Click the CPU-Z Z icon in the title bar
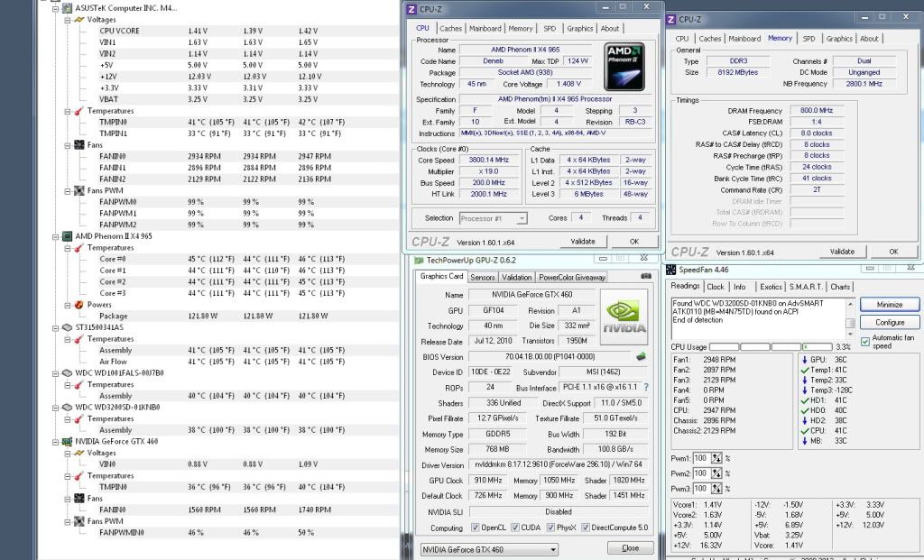 [412, 9]
